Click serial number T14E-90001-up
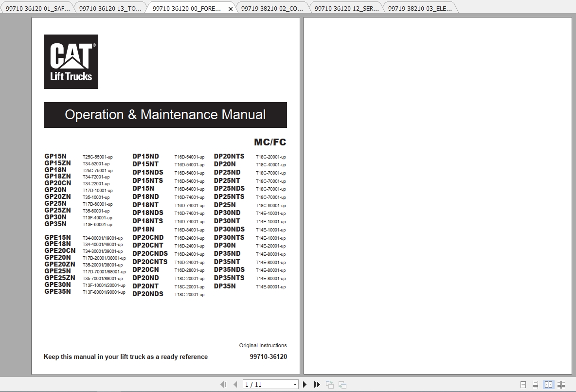The image size is (576, 392). pyautogui.click(x=271, y=287)
